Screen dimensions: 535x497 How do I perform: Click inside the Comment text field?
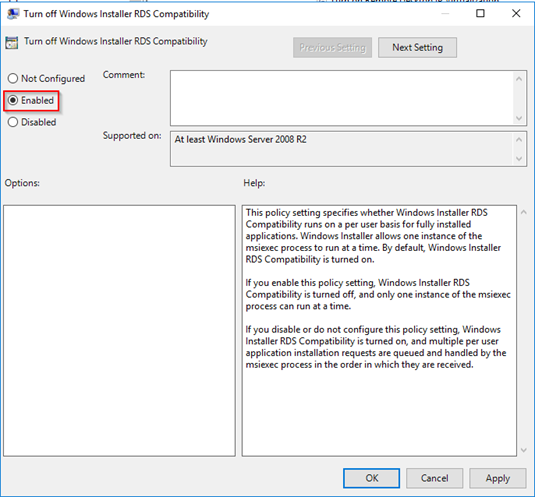(x=342, y=98)
